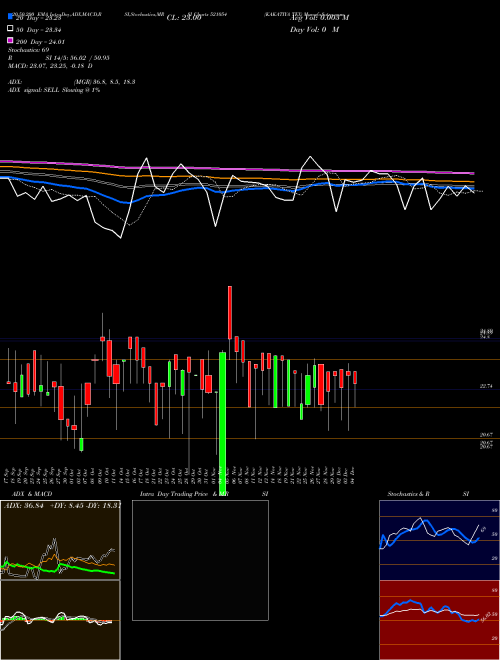This screenshot has height=660, width=500.
Task: Click the blue 20 Day legend swatch
Action: click(x=11, y=17)
